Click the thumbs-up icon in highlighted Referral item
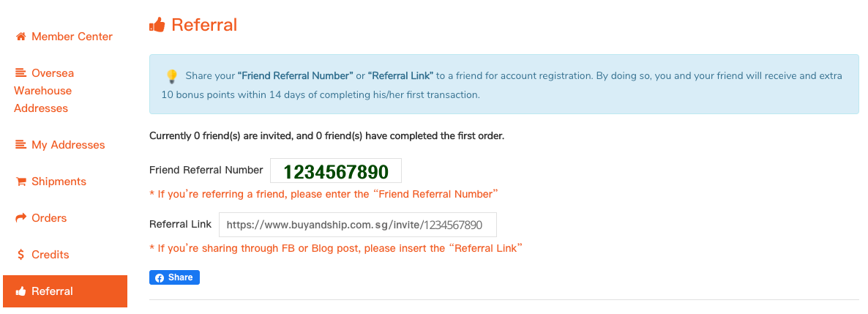Screen dimensions: 868x314 pos(21,291)
